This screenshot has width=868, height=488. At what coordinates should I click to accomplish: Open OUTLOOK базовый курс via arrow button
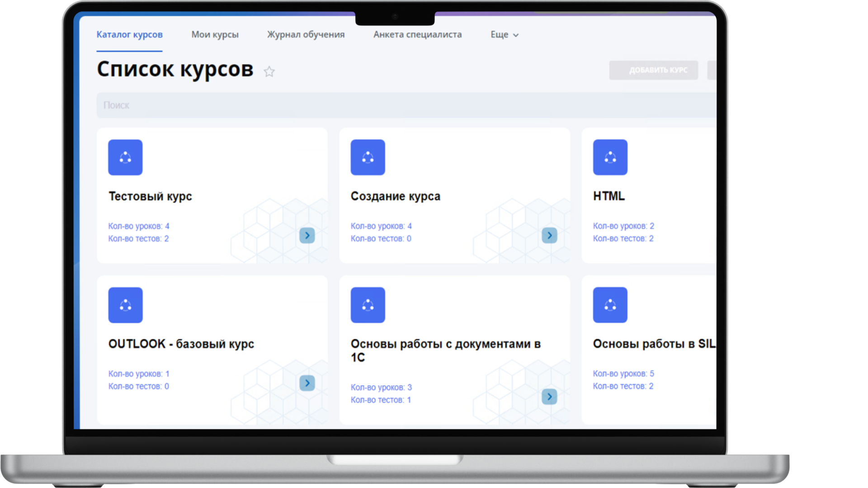point(307,383)
